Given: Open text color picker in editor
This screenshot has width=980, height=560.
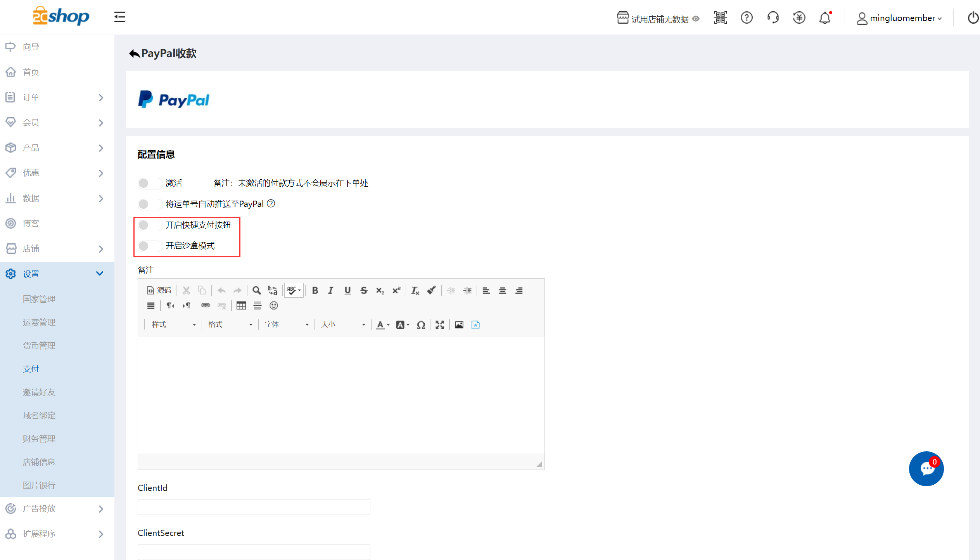Looking at the screenshot, I should click(383, 325).
